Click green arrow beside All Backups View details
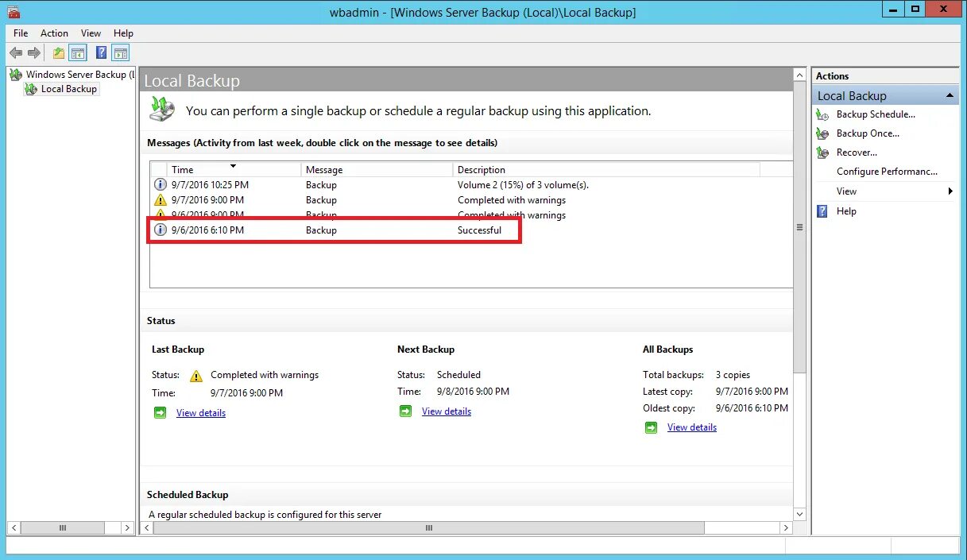The width and height of the screenshot is (967, 560). point(652,427)
